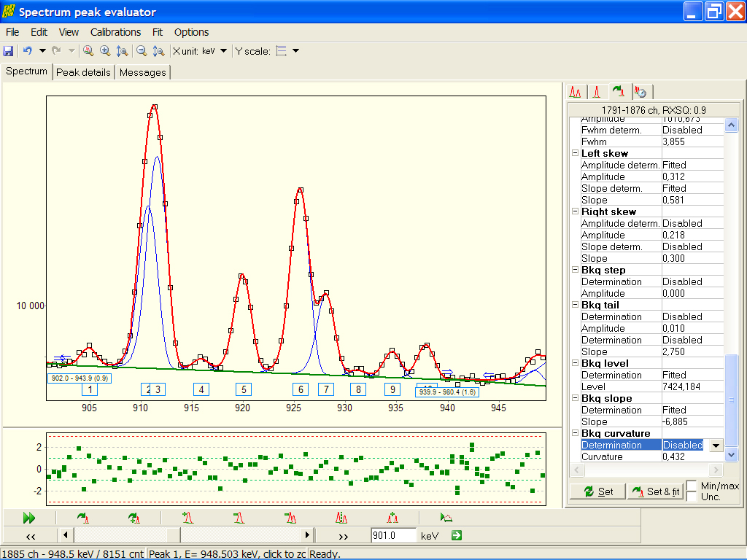This screenshot has height=560, width=747.
Task: Click the remove-peak icon with minus sign
Action: tap(239, 518)
